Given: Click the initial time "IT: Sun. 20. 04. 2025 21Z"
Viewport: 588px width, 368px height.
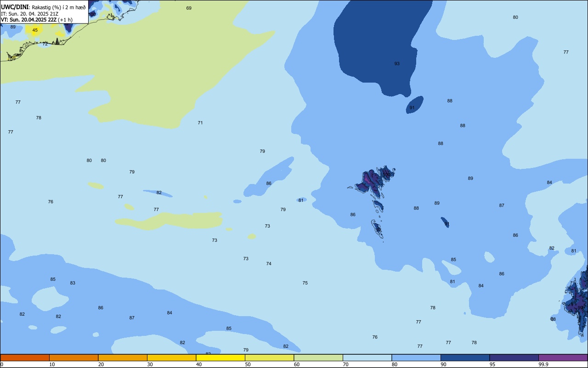Looking at the screenshot, I should (x=29, y=14).
